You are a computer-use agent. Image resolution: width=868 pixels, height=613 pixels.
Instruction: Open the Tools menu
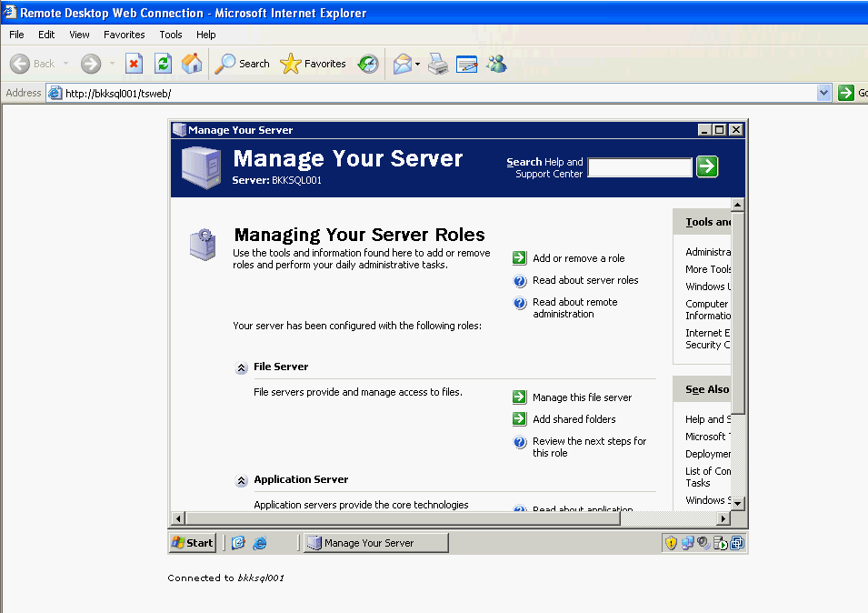171,35
